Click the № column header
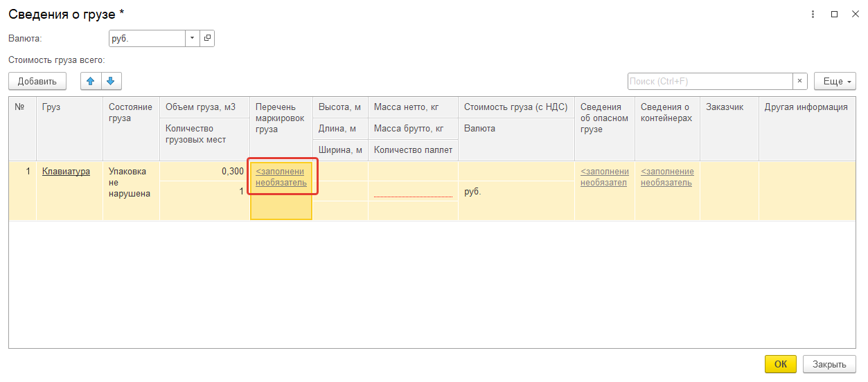Viewport: 868px width, 382px height. tap(22, 129)
